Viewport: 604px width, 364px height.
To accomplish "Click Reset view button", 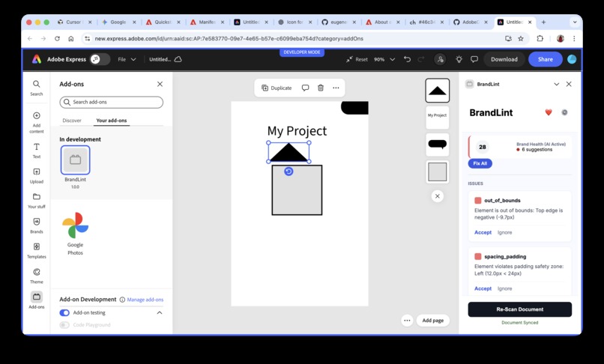I will (357, 59).
